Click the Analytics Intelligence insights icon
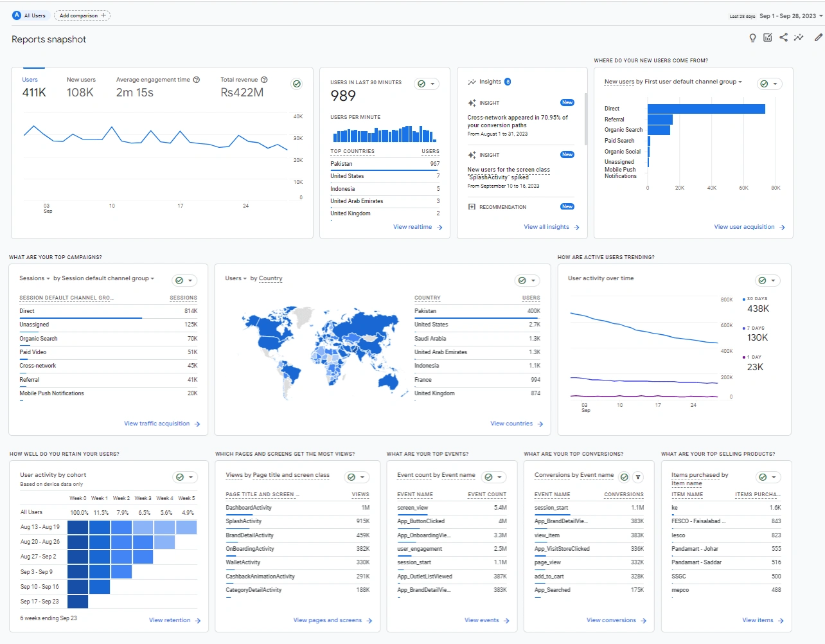 pos(798,38)
